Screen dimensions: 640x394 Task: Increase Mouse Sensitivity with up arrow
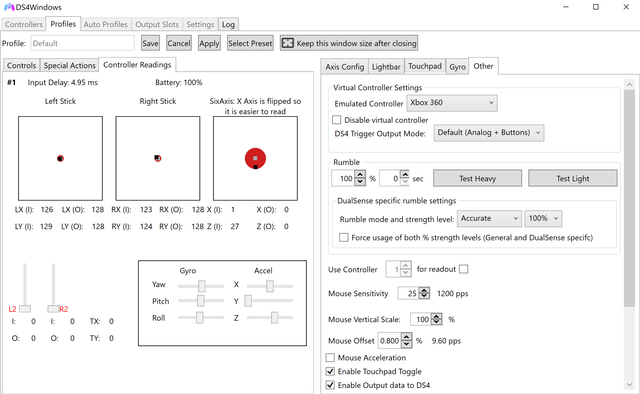pos(424,290)
